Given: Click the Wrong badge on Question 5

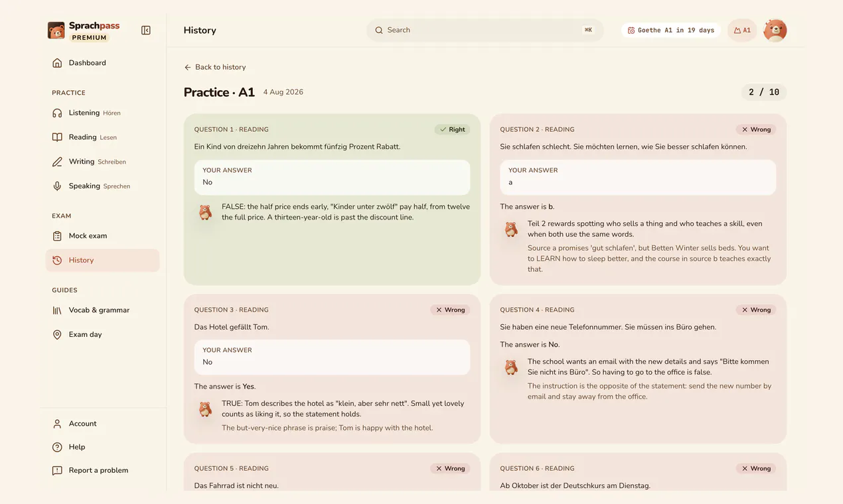Looking at the screenshot, I should pyautogui.click(x=450, y=469).
